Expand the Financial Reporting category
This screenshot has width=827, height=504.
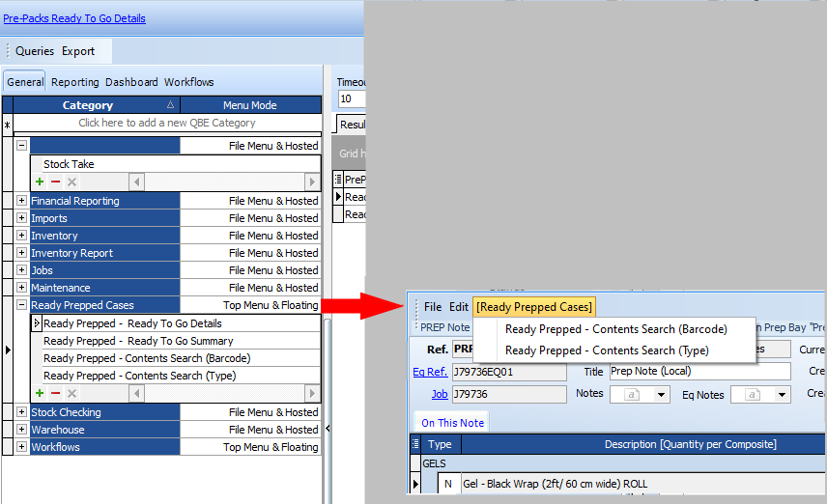pos(22,201)
